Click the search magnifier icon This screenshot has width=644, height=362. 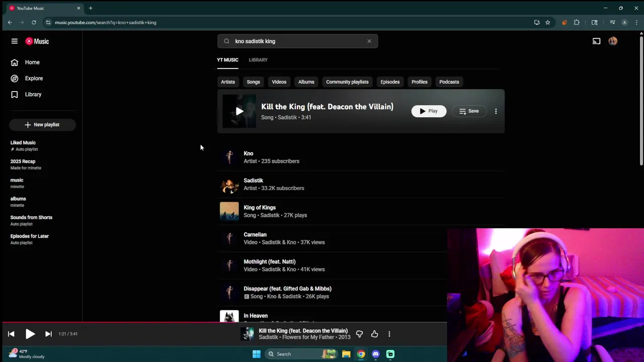click(226, 41)
